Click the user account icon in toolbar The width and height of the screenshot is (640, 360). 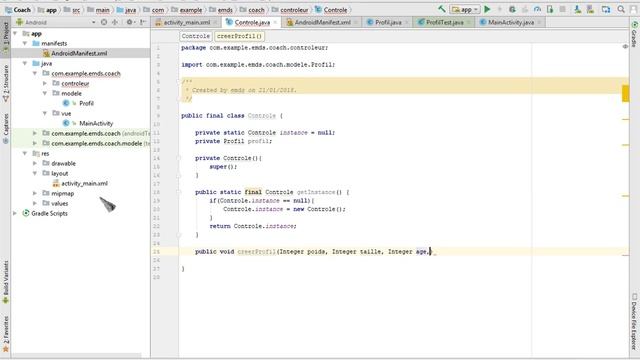click(633, 9)
